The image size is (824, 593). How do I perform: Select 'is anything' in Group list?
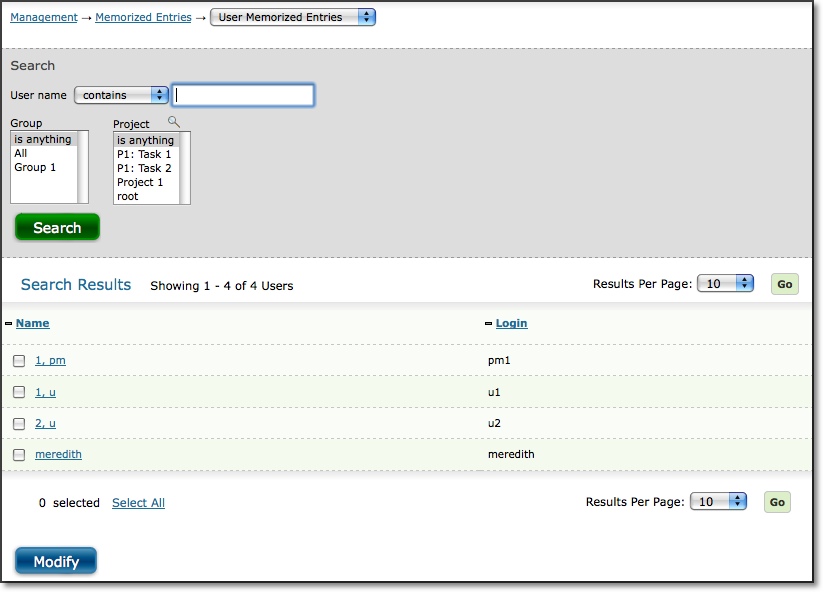pos(44,139)
